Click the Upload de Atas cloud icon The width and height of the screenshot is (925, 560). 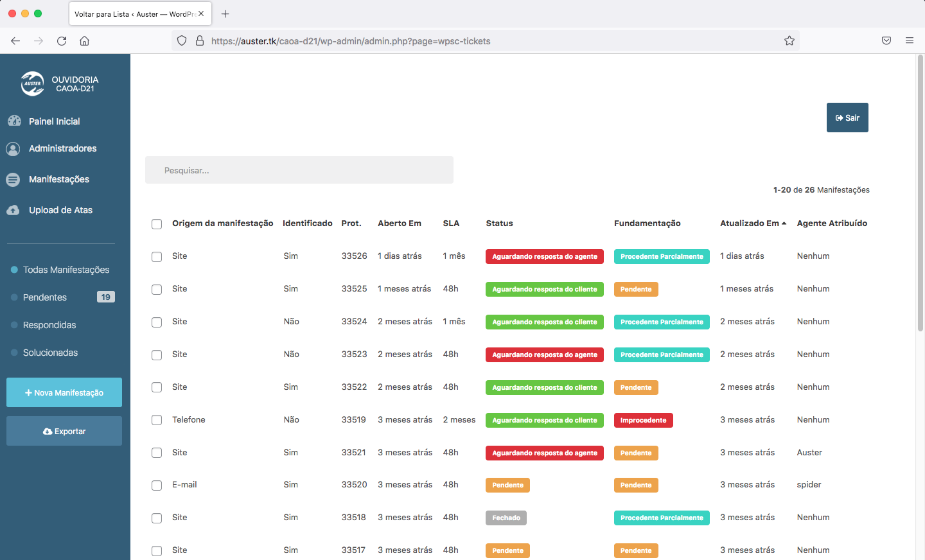coord(13,210)
